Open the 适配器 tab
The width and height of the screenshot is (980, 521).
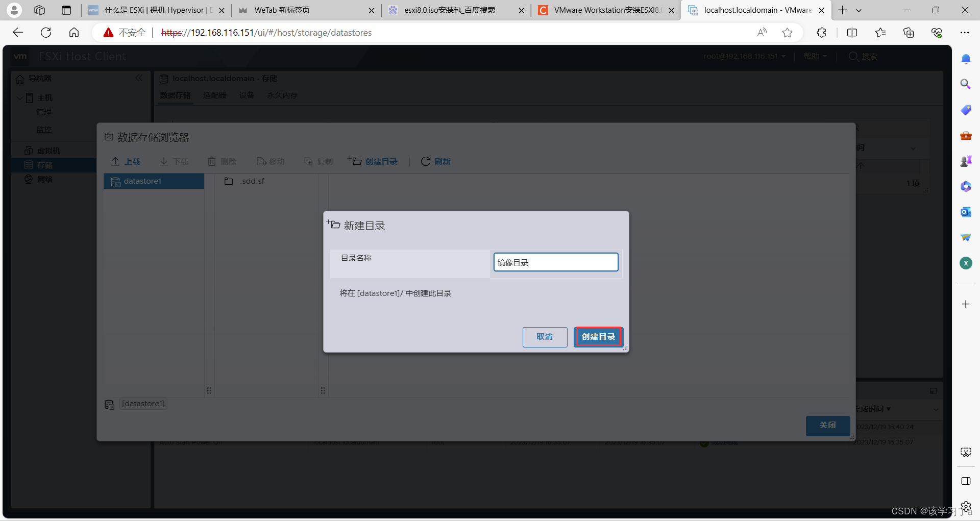214,95
